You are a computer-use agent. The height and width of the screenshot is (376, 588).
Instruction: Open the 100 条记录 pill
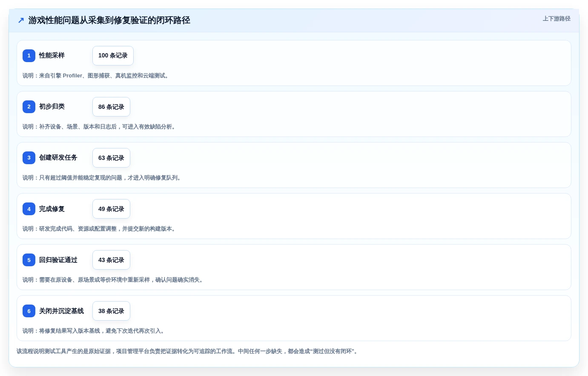pos(113,56)
